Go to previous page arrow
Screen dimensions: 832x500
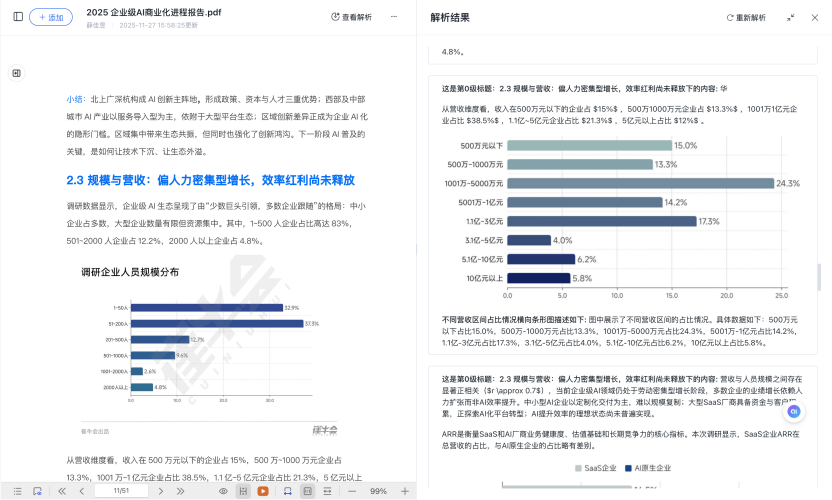(82, 491)
